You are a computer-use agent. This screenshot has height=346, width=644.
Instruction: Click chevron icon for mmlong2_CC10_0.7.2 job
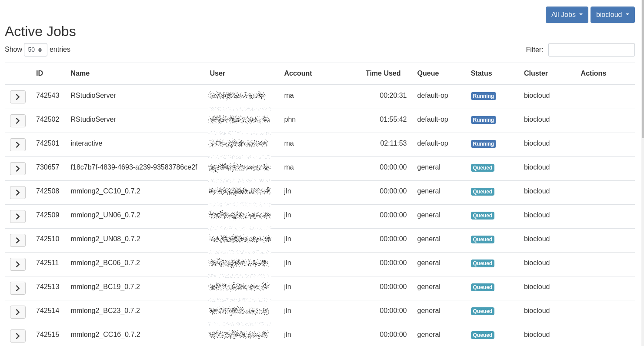pos(18,193)
